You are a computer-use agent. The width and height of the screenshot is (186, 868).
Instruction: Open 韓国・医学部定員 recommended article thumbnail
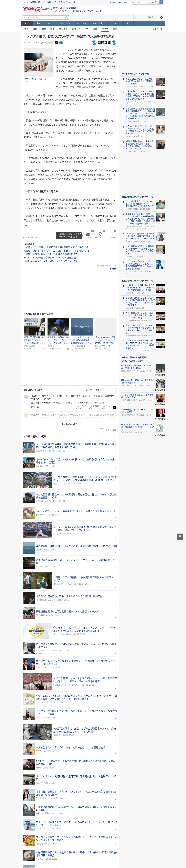(x=34, y=326)
